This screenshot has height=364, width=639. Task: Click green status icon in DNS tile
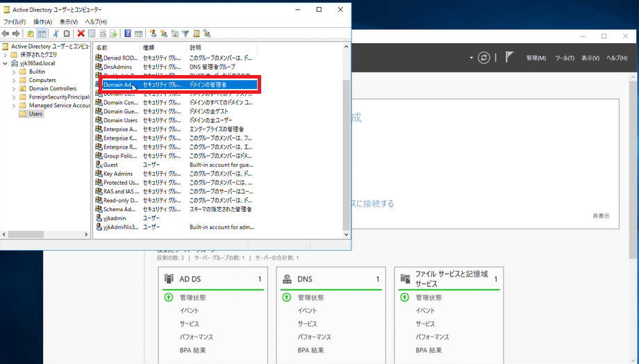click(287, 297)
